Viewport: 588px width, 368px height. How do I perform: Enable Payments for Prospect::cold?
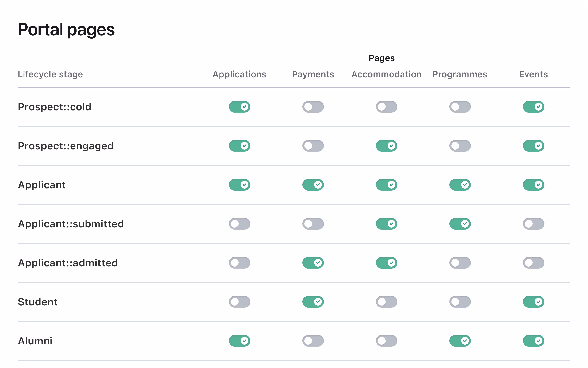[x=313, y=107]
